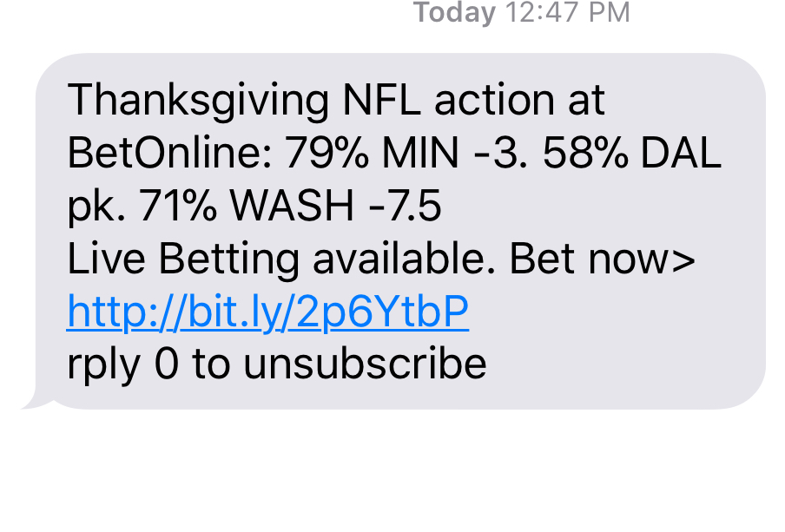Viewport: 785px width, 532px height.
Task: Click the rply 0 to unsubscribe line
Action: pyautogui.click(x=277, y=365)
